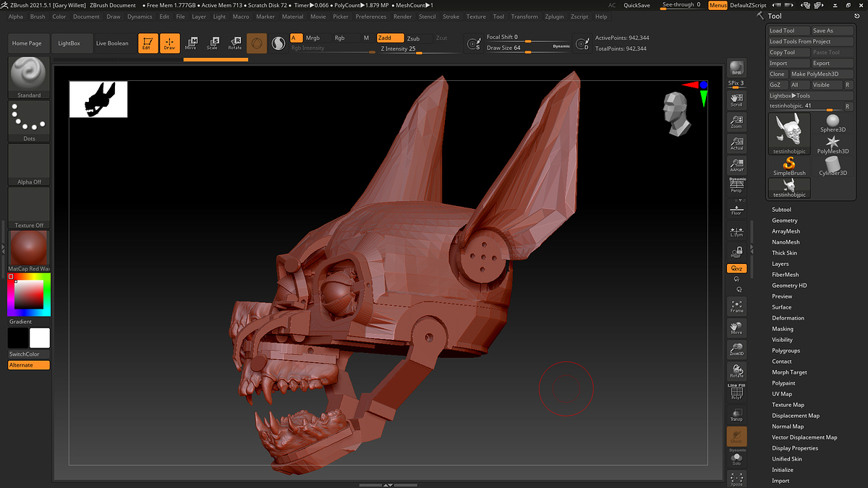Enable Mrgb paint mode

(318, 38)
